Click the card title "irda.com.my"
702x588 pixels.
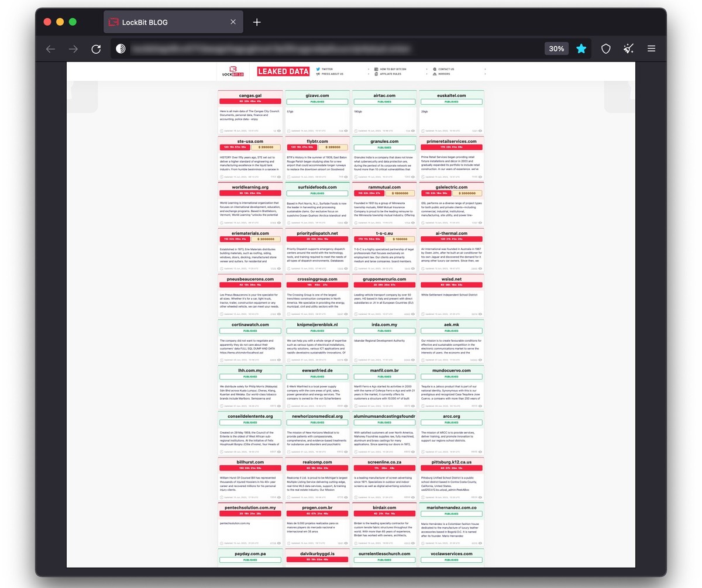tap(384, 325)
